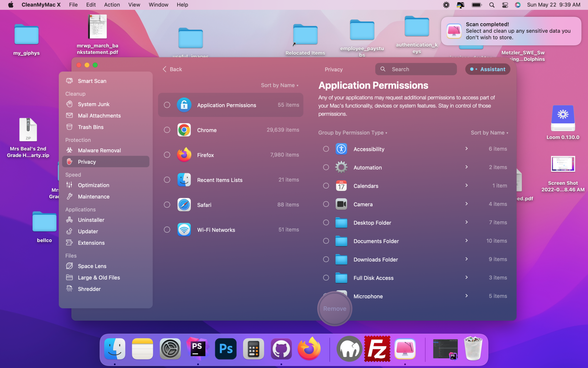This screenshot has width=588, height=368.
Task: Click the Wi-Fi Networks icon
Action: pyautogui.click(x=184, y=230)
